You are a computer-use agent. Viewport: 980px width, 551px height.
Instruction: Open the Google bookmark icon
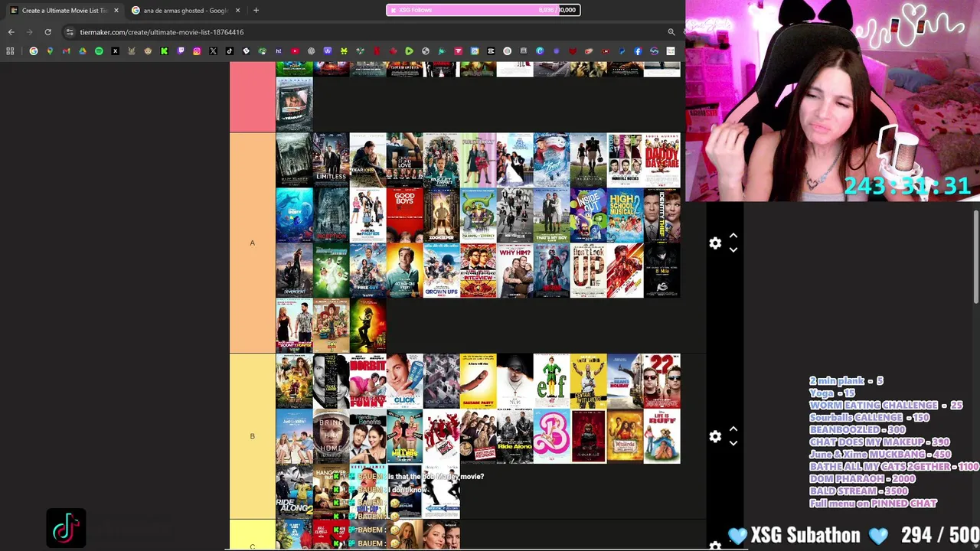(x=34, y=51)
